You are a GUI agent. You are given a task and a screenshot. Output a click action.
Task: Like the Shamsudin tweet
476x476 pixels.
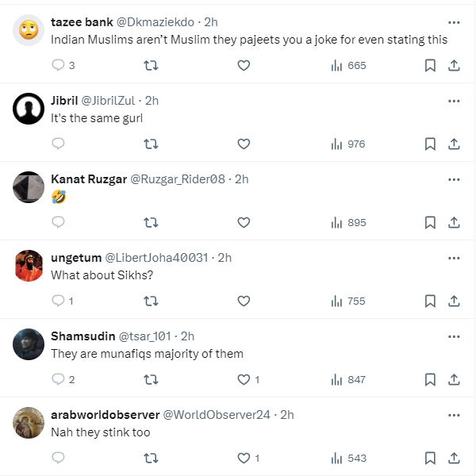[x=244, y=379]
